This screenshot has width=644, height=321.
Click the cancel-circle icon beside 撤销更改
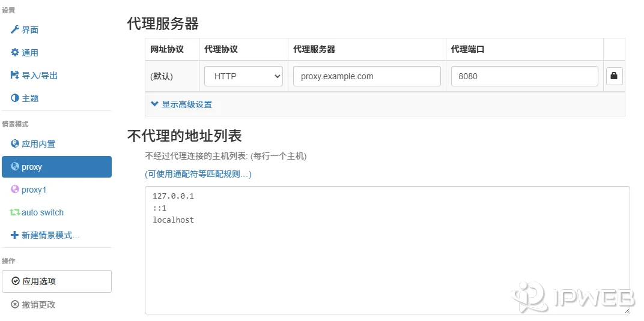[15, 304]
